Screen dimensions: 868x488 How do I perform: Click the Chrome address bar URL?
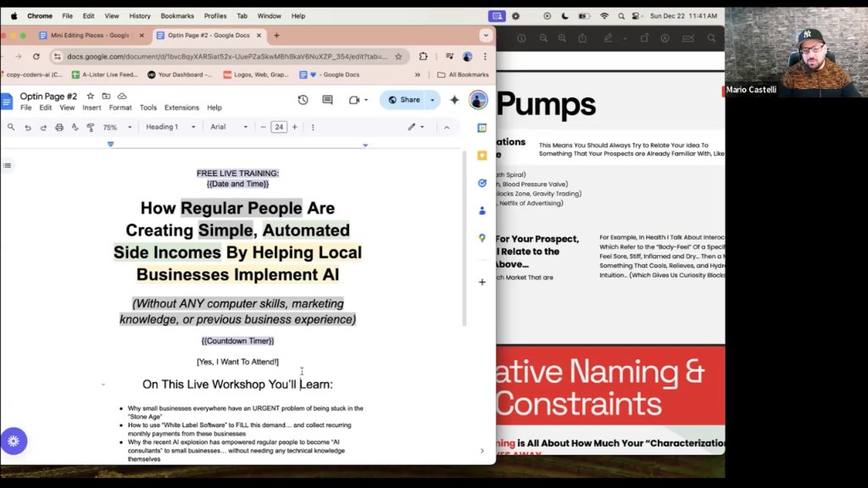[227, 57]
